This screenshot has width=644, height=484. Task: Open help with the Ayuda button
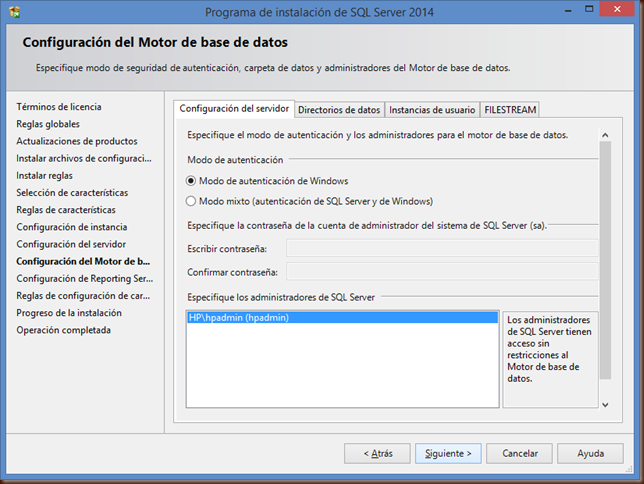click(590, 453)
